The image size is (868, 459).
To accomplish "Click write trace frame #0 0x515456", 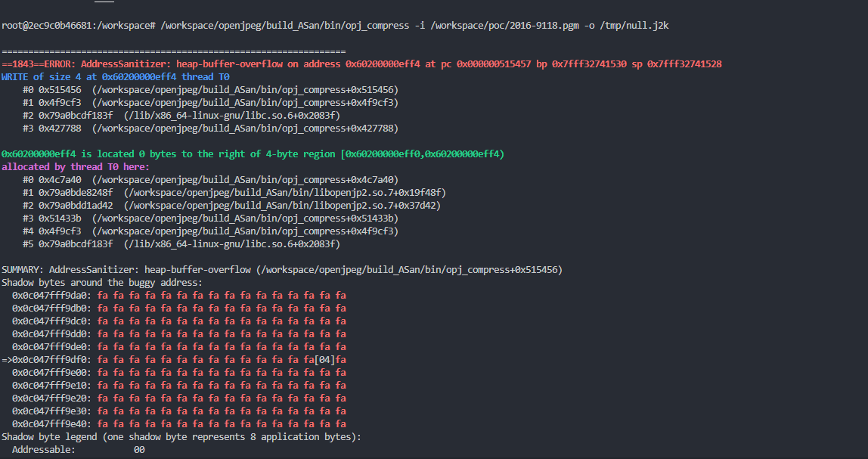I will (x=210, y=90).
